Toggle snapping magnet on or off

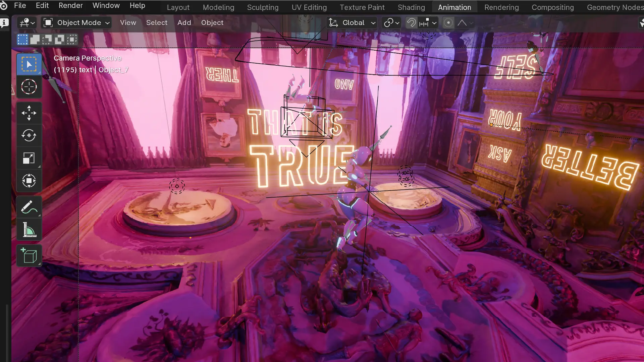click(x=411, y=23)
